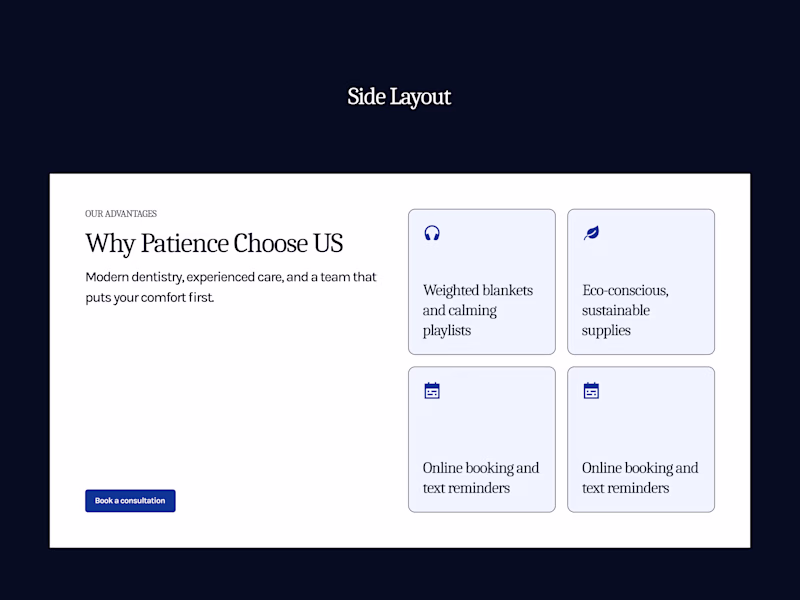
Task: Click the Modern dentistry description paragraph
Action: point(231,287)
